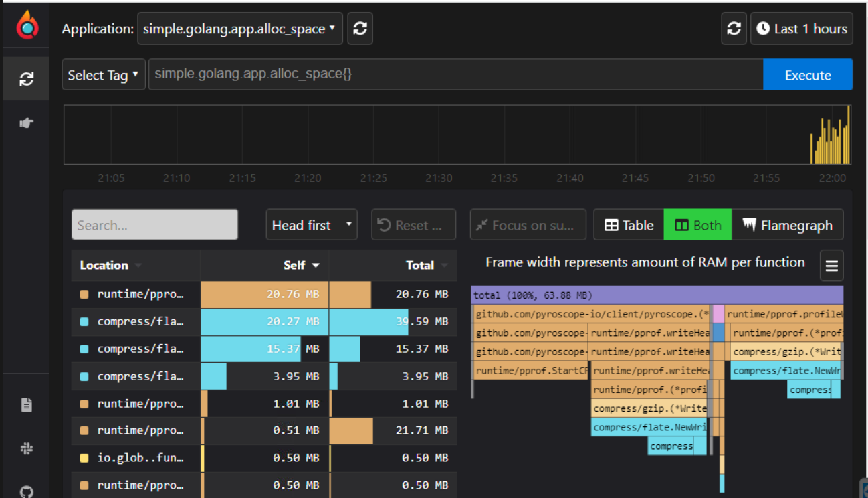Refresh application names list
The image size is (868, 498).
[x=360, y=29]
